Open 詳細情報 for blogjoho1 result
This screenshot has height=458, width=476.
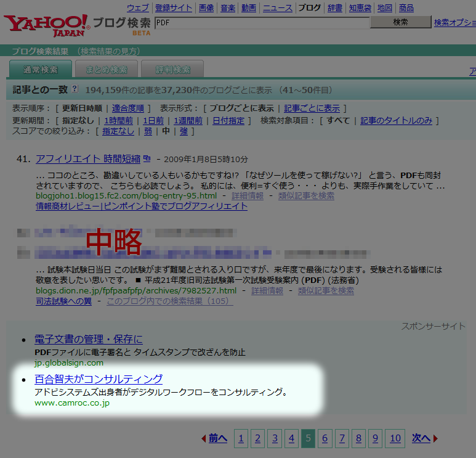248,196
